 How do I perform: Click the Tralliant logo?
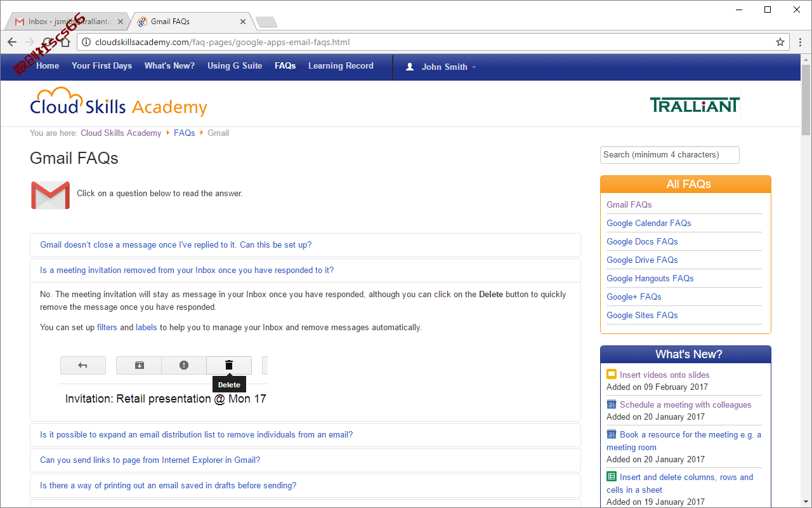(695, 105)
